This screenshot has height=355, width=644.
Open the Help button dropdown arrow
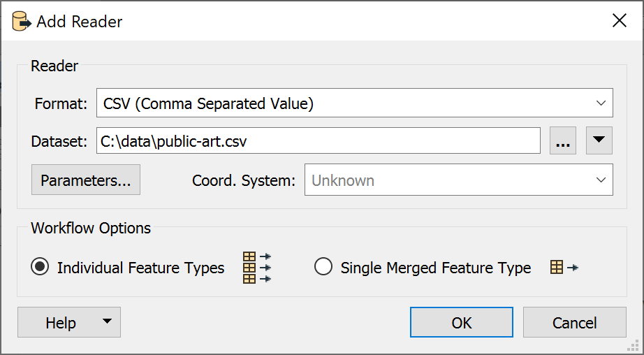coord(107,321)
